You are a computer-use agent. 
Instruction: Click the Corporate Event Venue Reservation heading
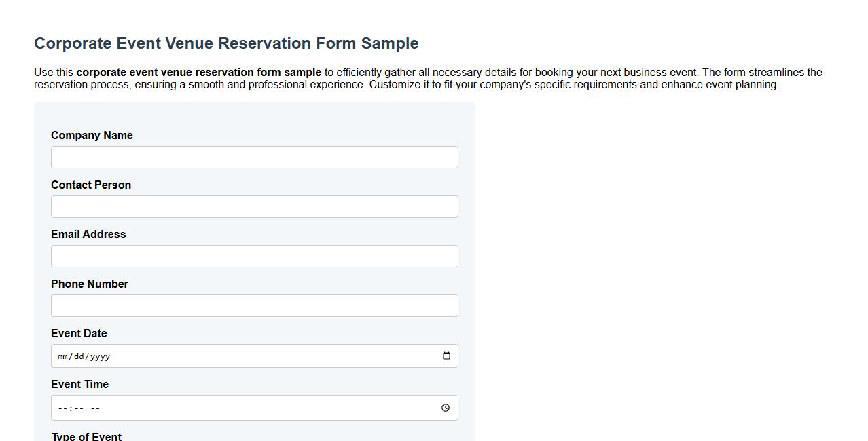coord(226,43)
